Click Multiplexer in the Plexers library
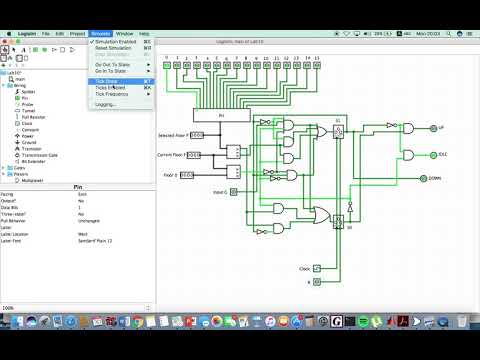The height and width of the screenshot is (360, 480). pyautogui.click(x=32, y=180)
